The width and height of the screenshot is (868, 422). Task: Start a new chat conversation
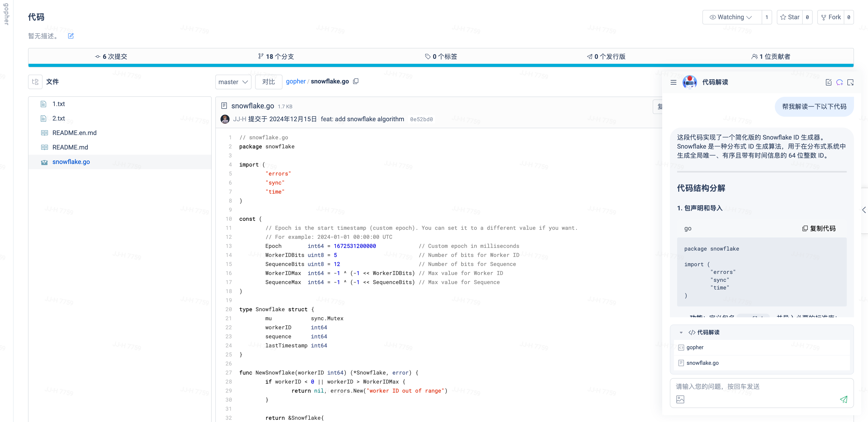(840, 82)
